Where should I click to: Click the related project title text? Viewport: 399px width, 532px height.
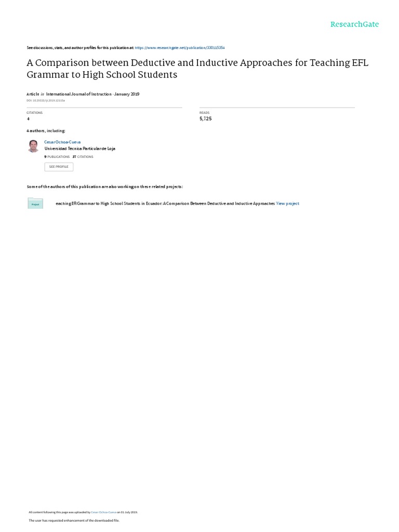tap(165, 204)
